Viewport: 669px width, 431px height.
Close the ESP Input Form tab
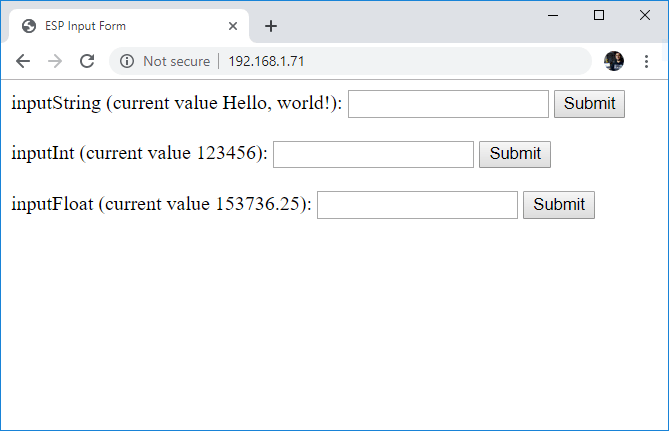233,26
